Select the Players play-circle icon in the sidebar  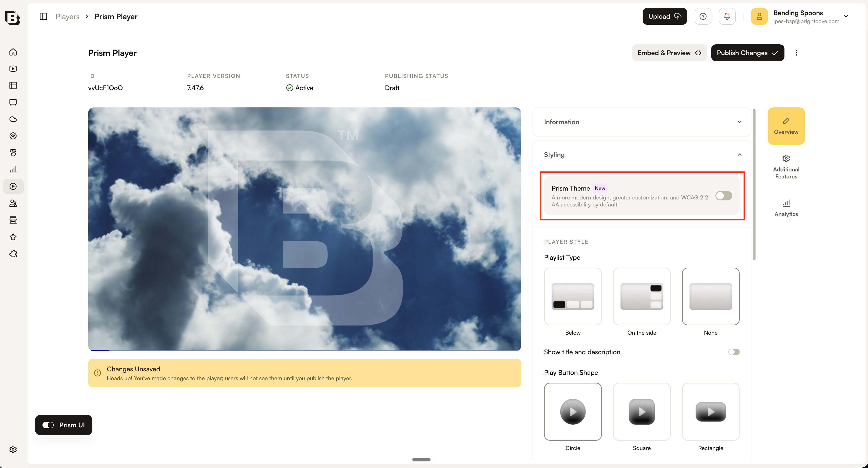[13, 186]
